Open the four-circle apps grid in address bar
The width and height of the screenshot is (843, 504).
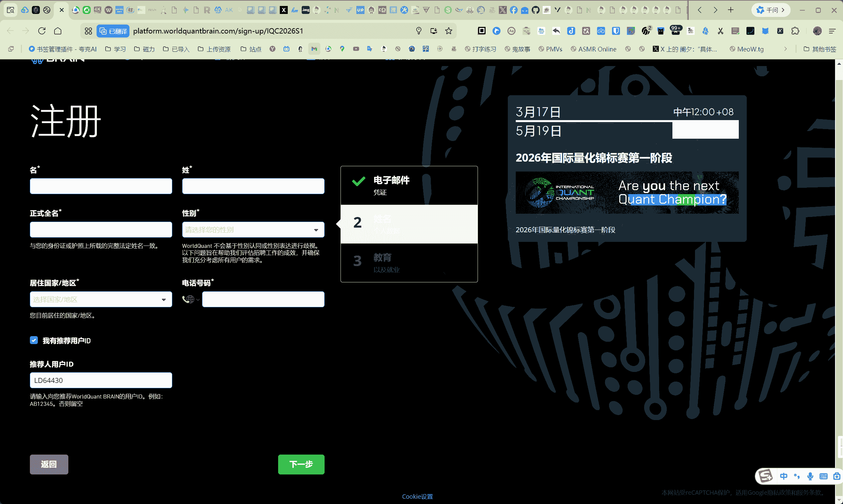point(88,31)
